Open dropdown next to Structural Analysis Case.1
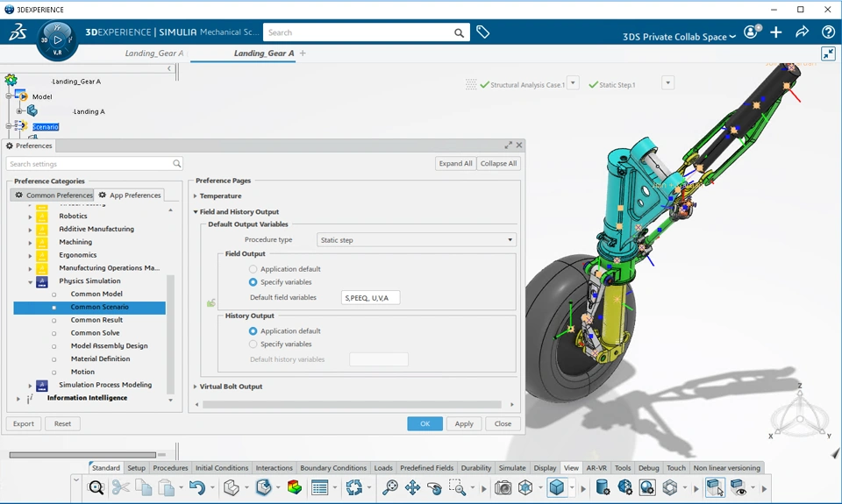842x504 pixels. coord(573,83)
